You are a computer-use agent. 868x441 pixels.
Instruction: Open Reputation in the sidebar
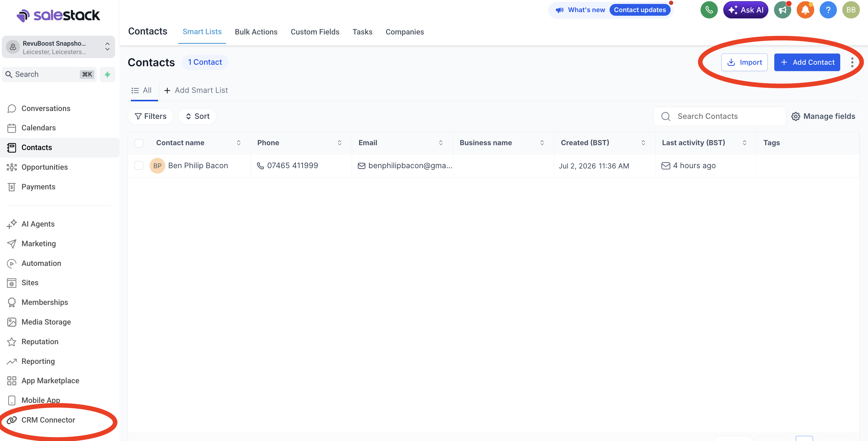pyautogui.click(x=40, y=342)
